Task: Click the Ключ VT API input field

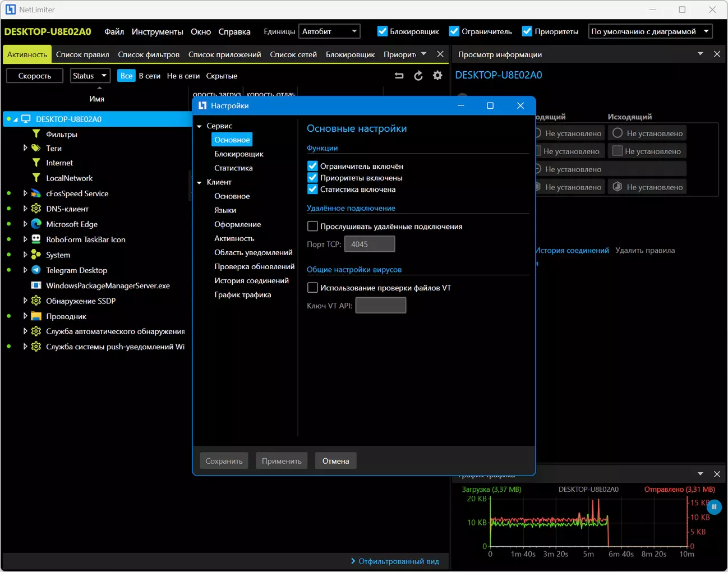Action: coord(381,306)
